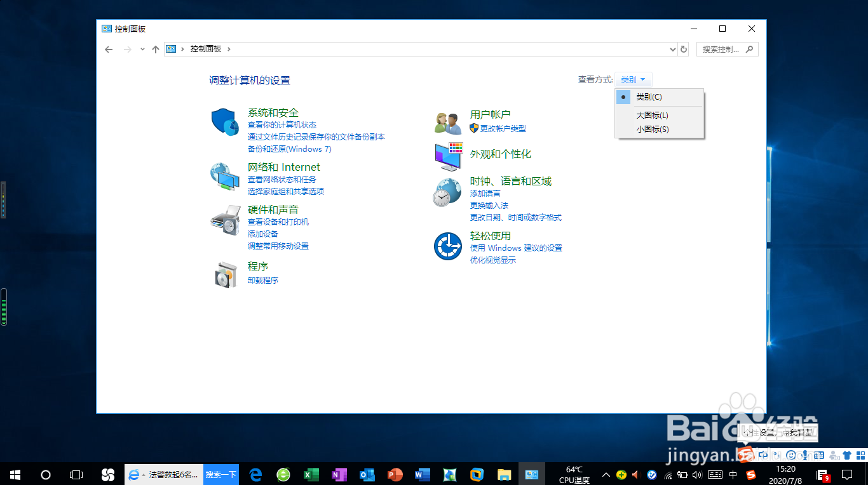Open the Internet Explorer 法警救起6名 taskbar window
Viewport: 868px width, 485px height.
click(x=164, y=474)
